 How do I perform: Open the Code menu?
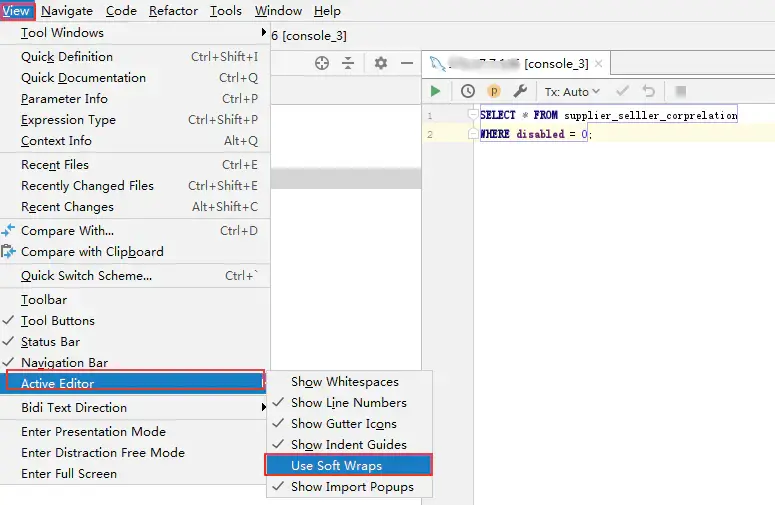coord(121,10)
